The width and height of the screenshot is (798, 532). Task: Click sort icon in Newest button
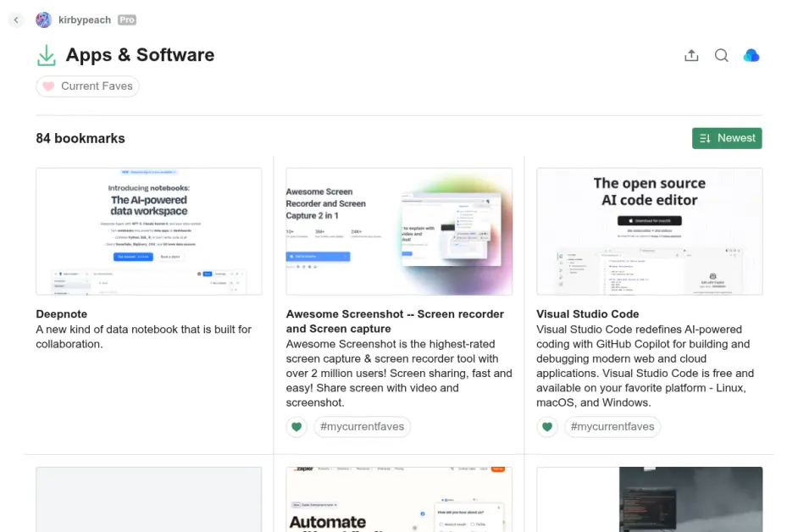click(705, 138)
